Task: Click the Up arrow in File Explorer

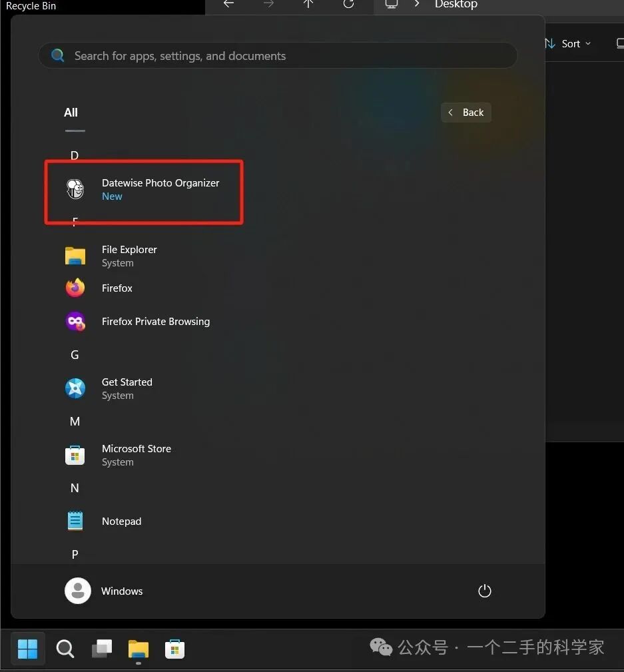Action: point(308,4)
